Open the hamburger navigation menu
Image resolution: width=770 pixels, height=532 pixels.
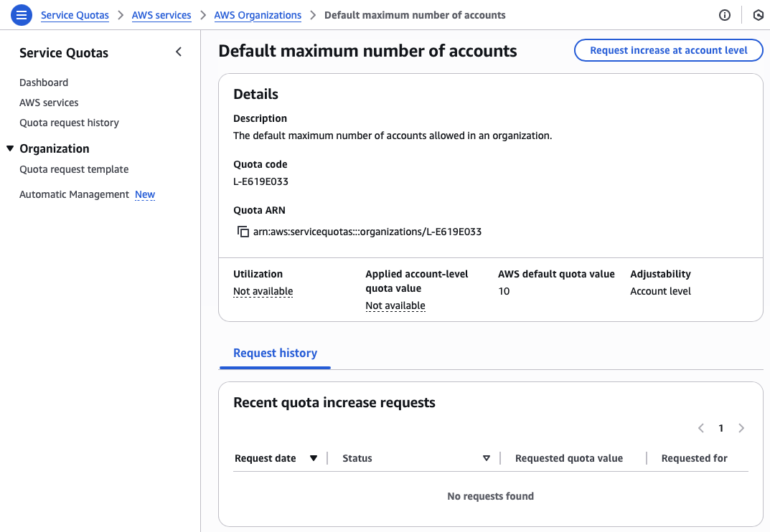(22, 15)
